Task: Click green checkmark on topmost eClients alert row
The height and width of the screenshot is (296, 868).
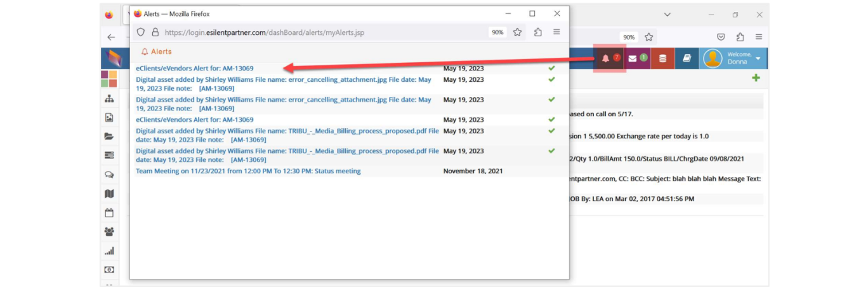Action: coord(551,68)
